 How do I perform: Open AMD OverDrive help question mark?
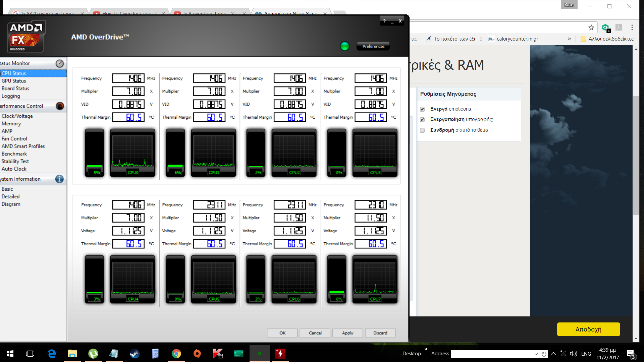tap(384, 21)
